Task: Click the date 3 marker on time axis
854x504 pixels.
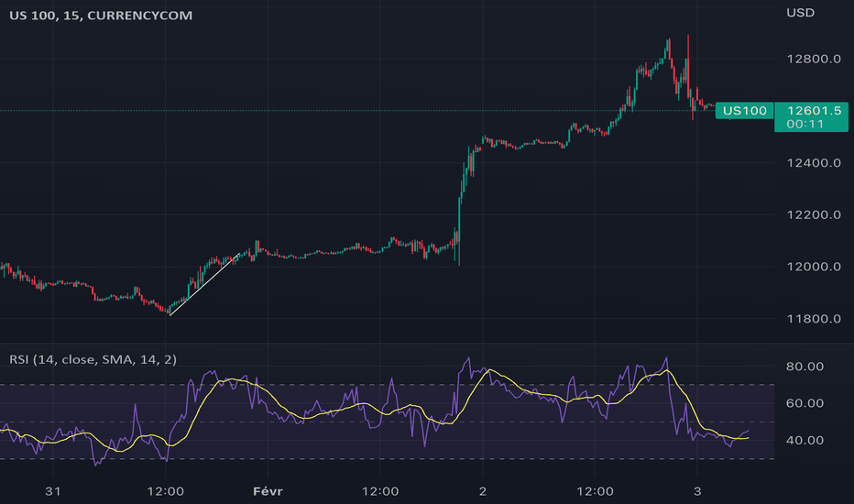Action: (x=697, y=491)
